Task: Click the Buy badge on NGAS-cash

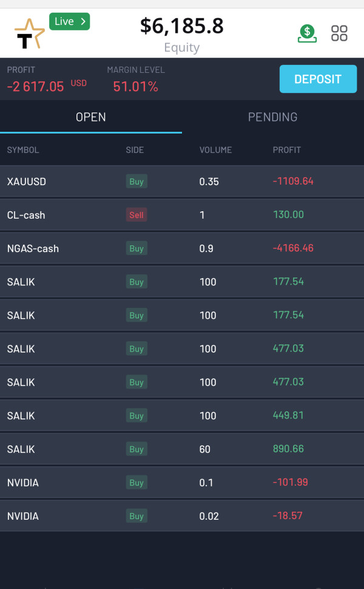Action: [136, 248]
